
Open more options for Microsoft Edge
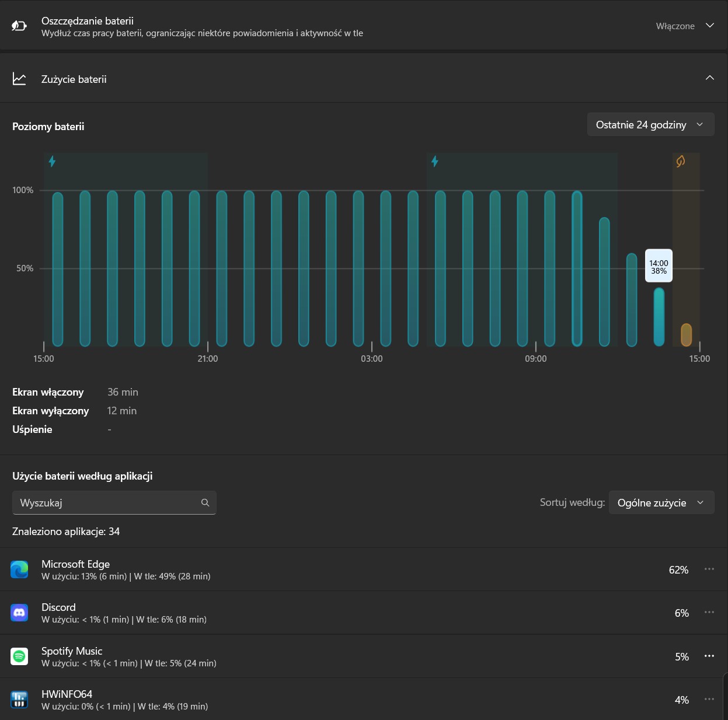pyautogui.click(x=709, y=569)
